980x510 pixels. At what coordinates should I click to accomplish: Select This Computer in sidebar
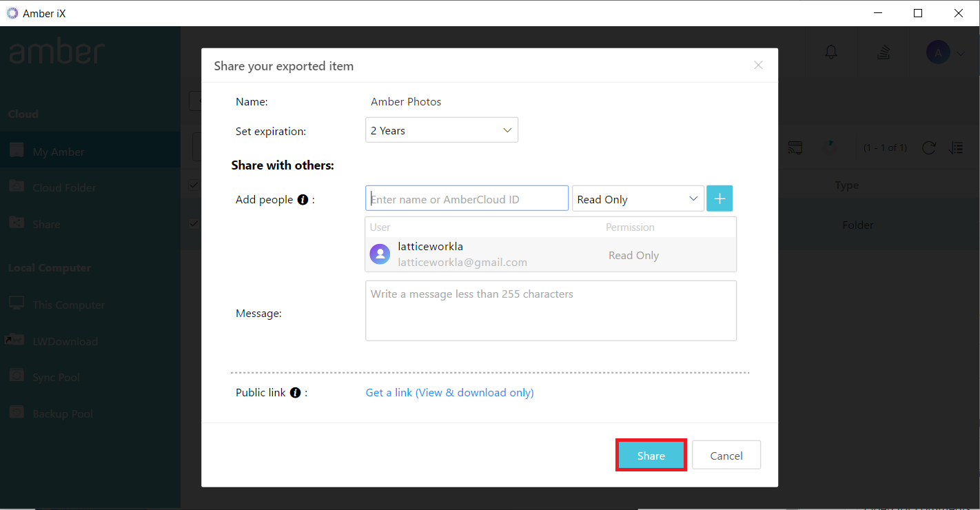click(x=90, y=305)
